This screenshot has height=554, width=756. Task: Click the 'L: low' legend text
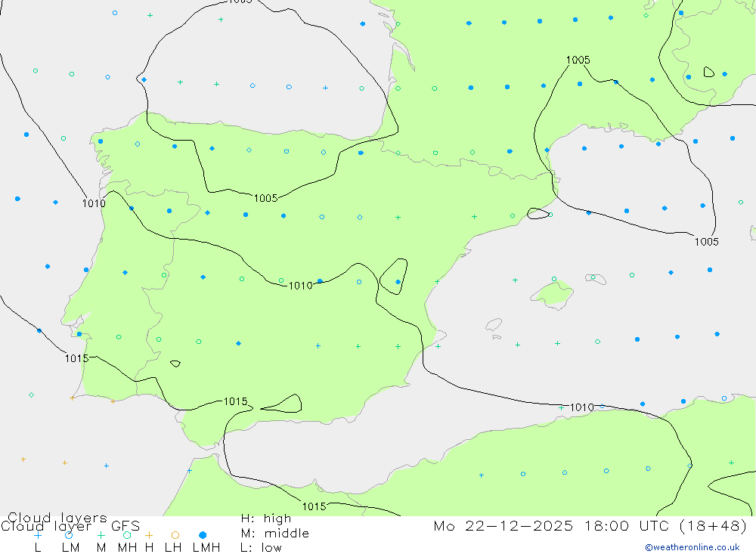(261, 548)
